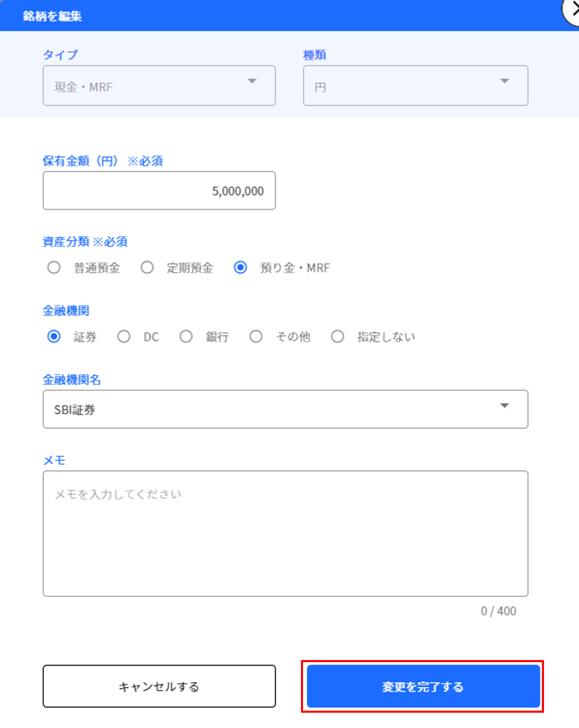Select 定期預金 radio button
This screenshot has width=579, height=728.
point(147,268)
